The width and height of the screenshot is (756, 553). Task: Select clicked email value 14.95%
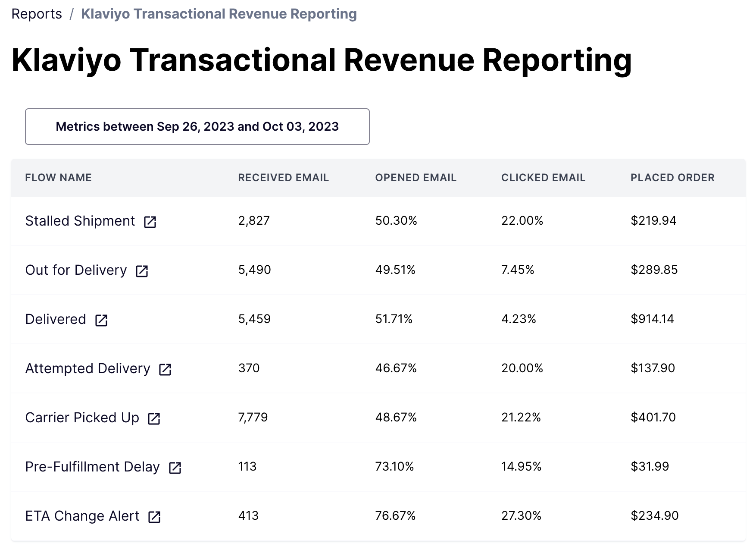[x=522, y=466]
